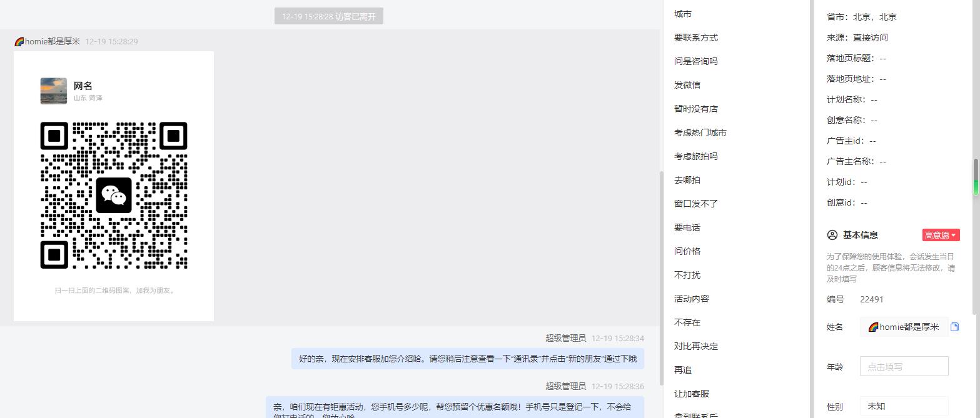Pick the 对比再决定 quick reply
This screenshot has width=980, height=418.
click(x=696, y=346)
